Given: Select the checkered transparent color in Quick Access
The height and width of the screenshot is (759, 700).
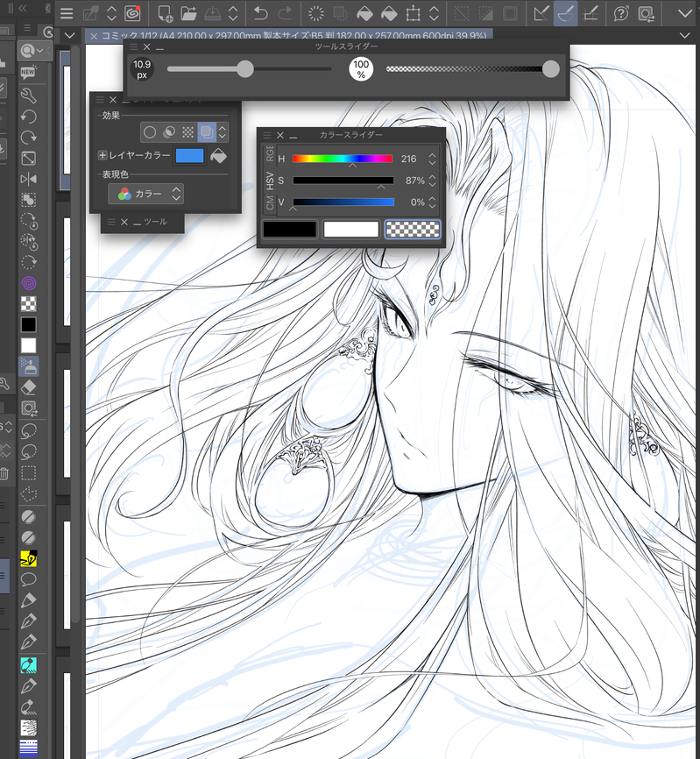Looking at the screenshot, I should coord(29,304).
